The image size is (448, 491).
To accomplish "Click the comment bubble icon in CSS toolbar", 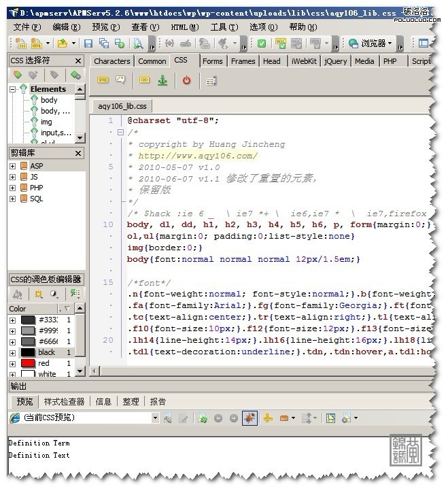I will (x=120, y=80).
